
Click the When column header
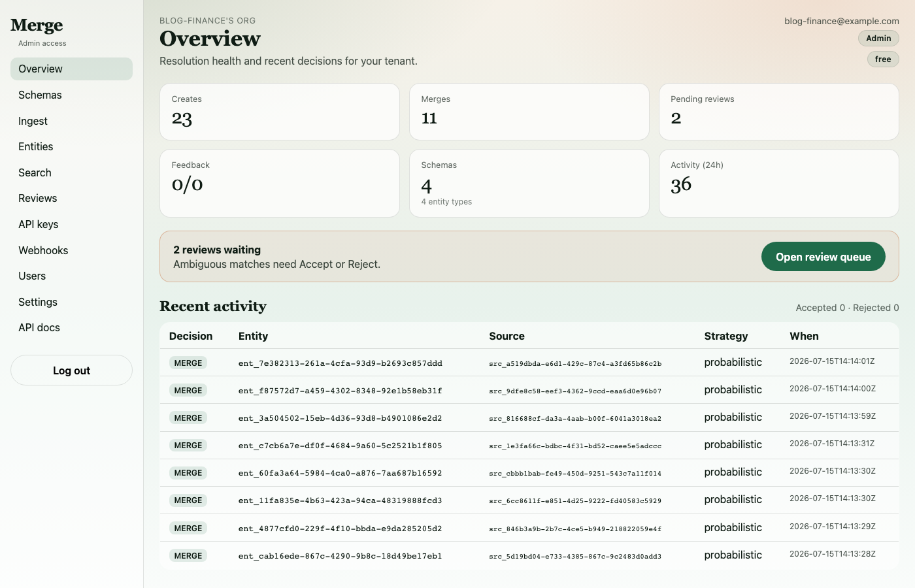point(804,336)
